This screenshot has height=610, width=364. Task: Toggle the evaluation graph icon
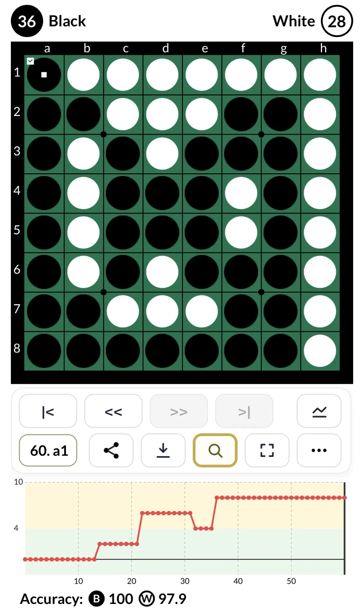click(319, 411)
